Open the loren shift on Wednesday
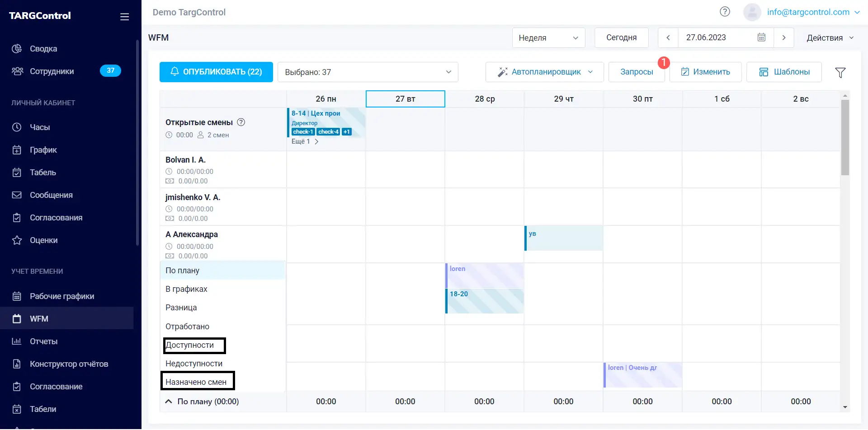868x430 pixels. coord(485,276)
